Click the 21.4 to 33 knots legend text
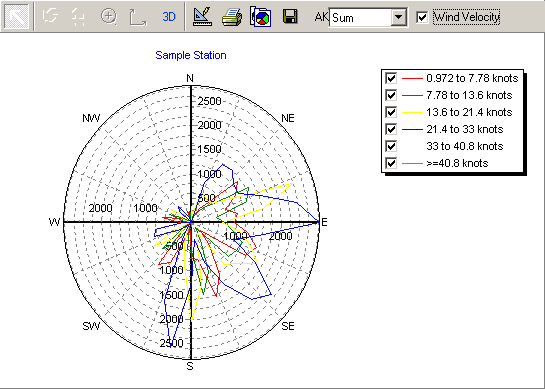This screenshot has height=389, width=545. click(x=465, y=129)
